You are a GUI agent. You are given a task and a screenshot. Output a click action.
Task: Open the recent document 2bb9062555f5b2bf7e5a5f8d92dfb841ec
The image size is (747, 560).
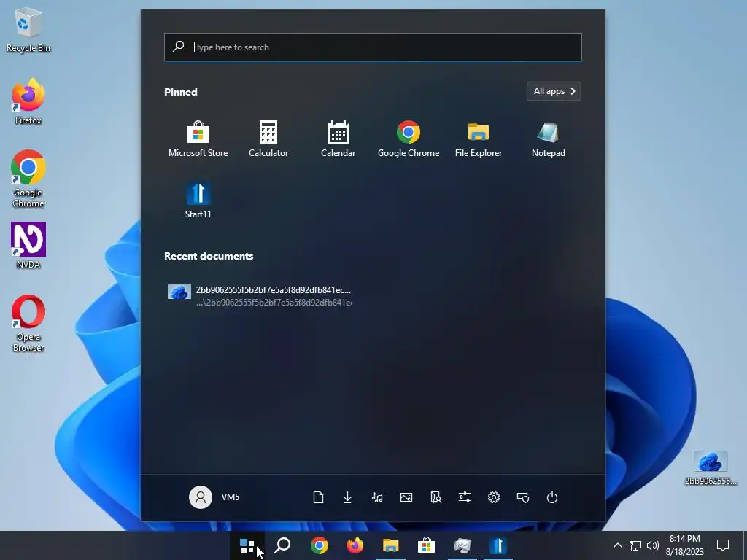(260, 295)
